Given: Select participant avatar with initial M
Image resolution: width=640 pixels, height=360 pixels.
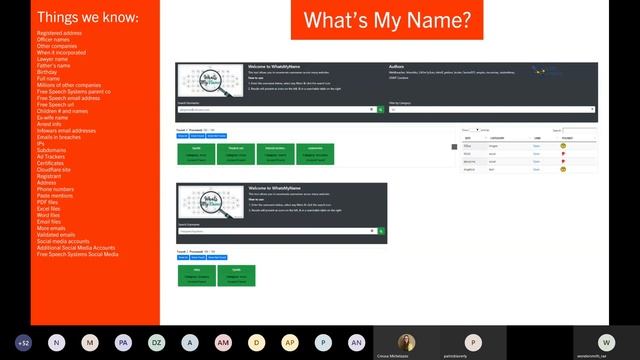Looking at the screenshot, I should [90, 343].
